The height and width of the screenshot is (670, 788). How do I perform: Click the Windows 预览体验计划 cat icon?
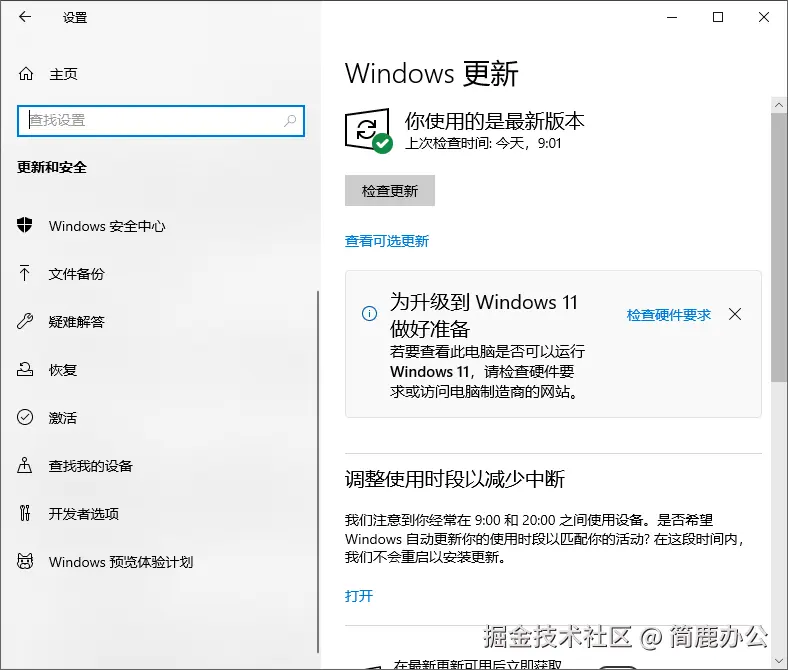pos(25,561)
